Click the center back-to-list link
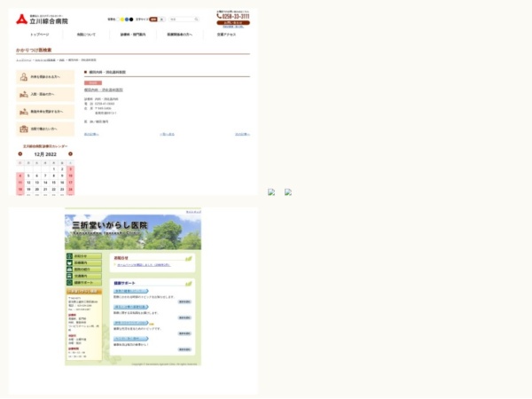This screenshot has height=399, width=532. 167,135
